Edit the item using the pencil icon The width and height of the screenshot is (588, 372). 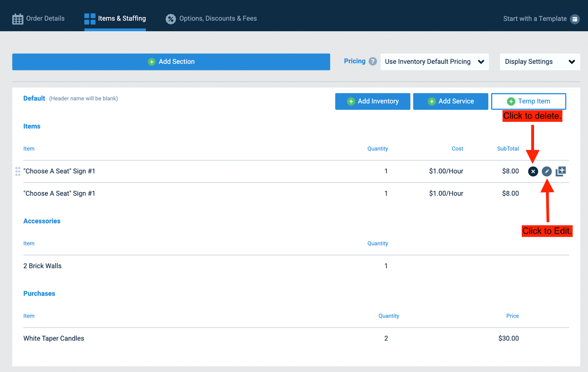point(547,171)
